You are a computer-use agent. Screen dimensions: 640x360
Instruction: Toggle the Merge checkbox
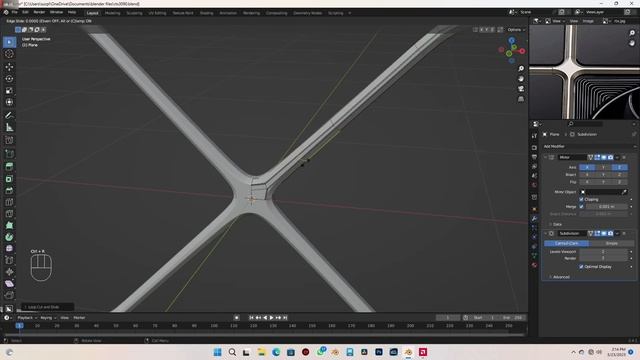tap(581, 207)
